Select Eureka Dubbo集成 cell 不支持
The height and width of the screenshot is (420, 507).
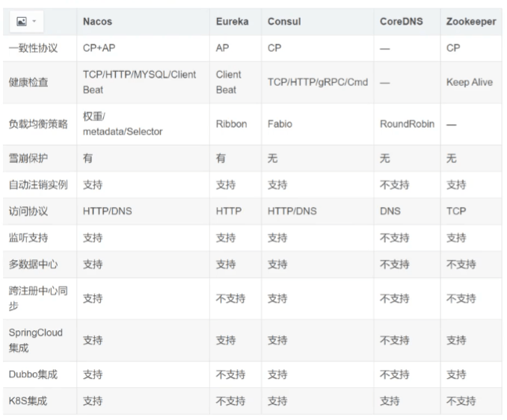click(230, 374)
